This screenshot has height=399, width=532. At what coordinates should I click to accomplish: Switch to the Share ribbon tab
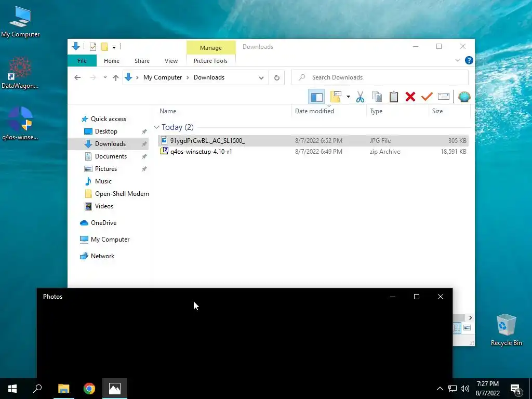click(142, 61)
